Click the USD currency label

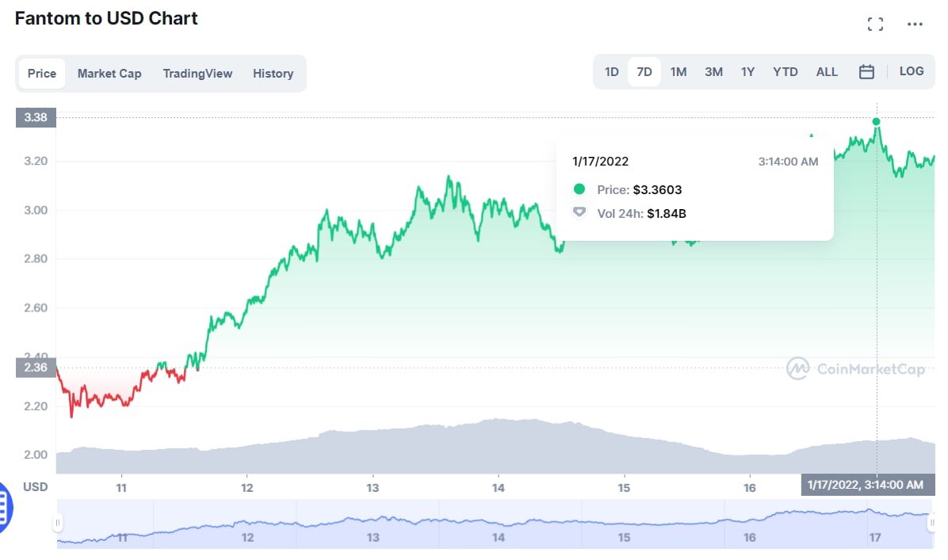click(35, 487)
